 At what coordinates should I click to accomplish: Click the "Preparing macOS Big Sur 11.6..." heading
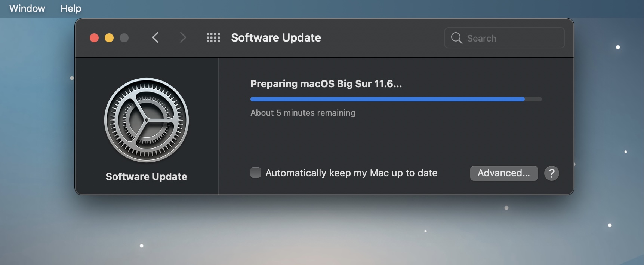[x=326, y=84]
